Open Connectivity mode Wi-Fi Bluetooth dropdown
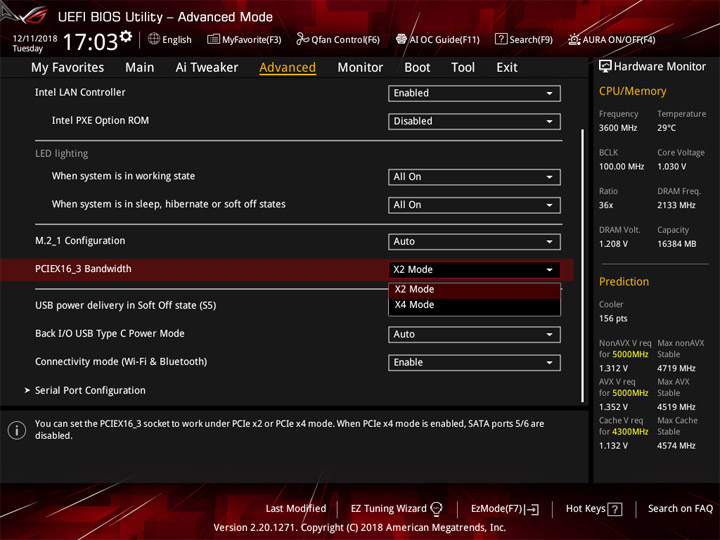 (x=474, y=362)
